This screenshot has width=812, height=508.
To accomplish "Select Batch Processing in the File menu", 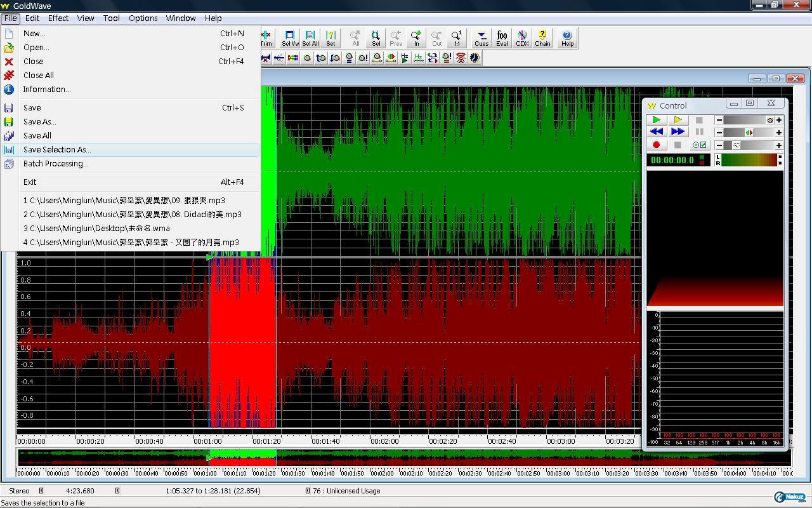I will tap(56, 164).
